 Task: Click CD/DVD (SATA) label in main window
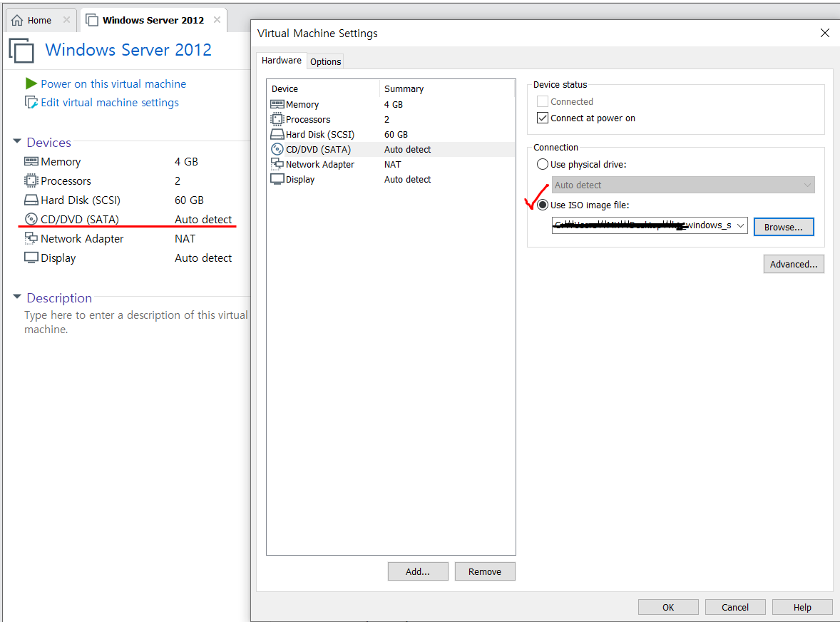tap(80, 219)
